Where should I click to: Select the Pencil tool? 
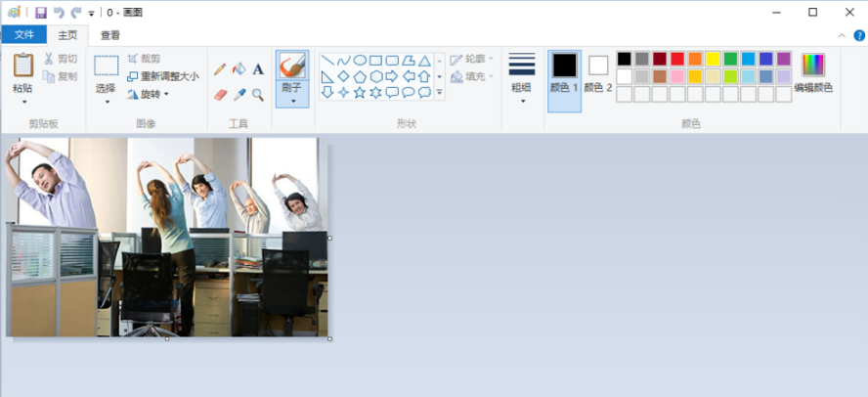point(220,69)
